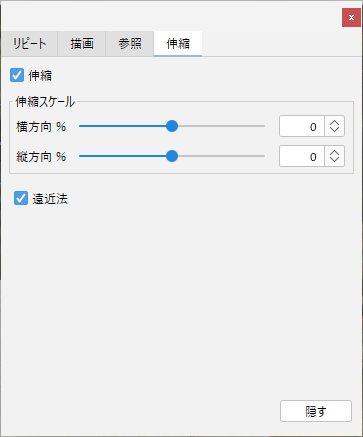Click the gray unfilled track of 横方向 slider
Viewport: 363px width, 437px height.
[x=221, y=126]
